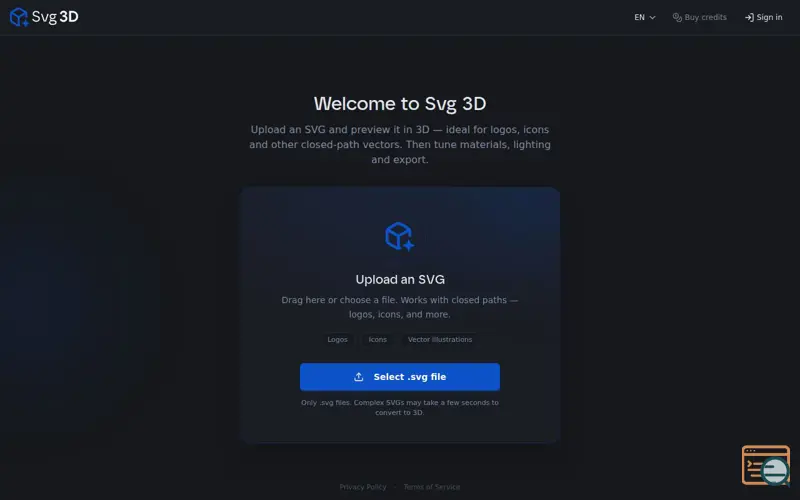
Task: Open the EN language dropdown
Action: point(644,17)
